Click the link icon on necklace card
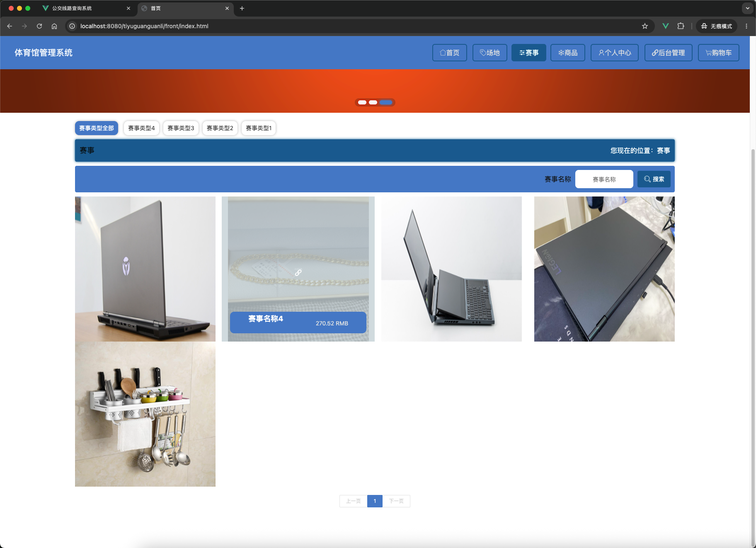The width and height of the screenshot is (756, 548). click(298, 272)
